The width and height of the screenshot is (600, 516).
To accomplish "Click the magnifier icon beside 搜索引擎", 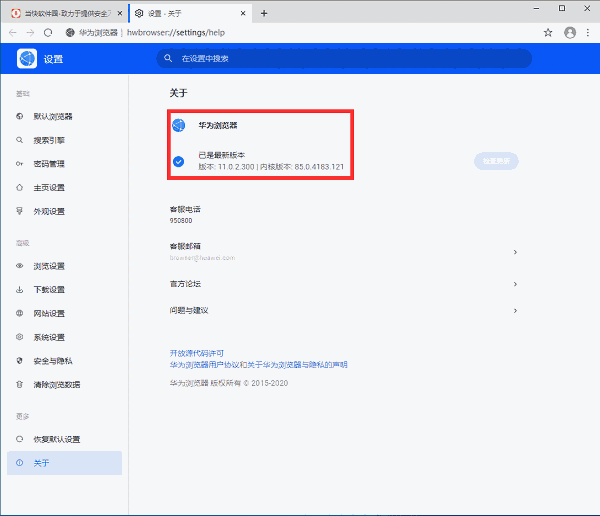I will tap(20, 140).
